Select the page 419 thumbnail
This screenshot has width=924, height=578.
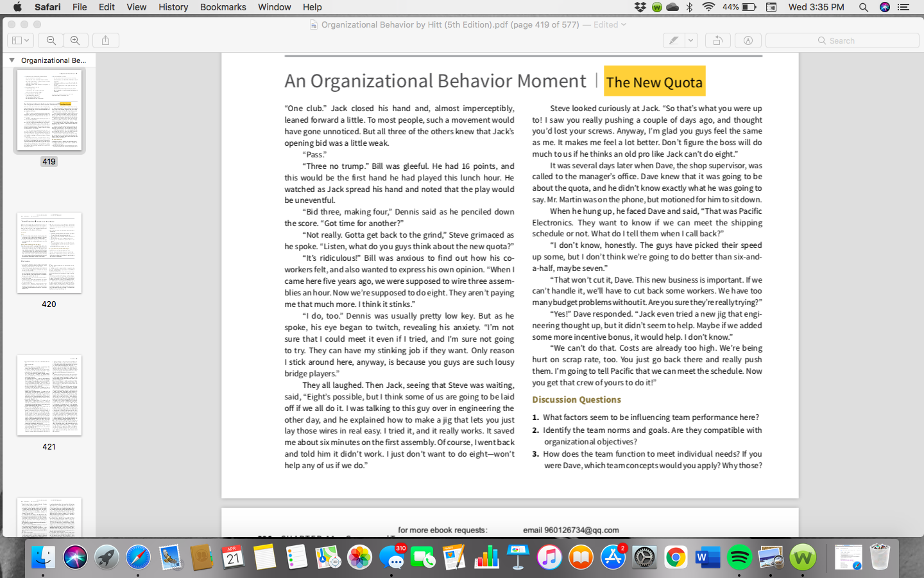tap(49, 110)
